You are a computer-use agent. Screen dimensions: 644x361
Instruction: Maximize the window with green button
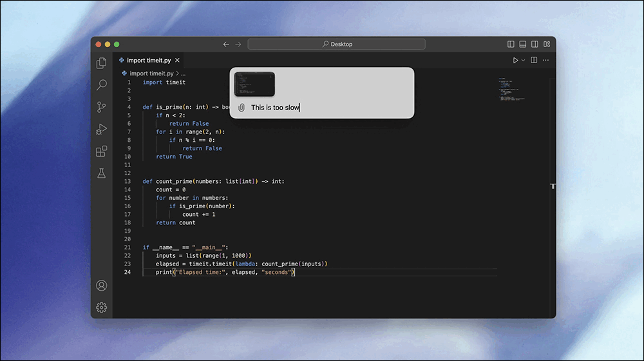(x=117, y=44)
